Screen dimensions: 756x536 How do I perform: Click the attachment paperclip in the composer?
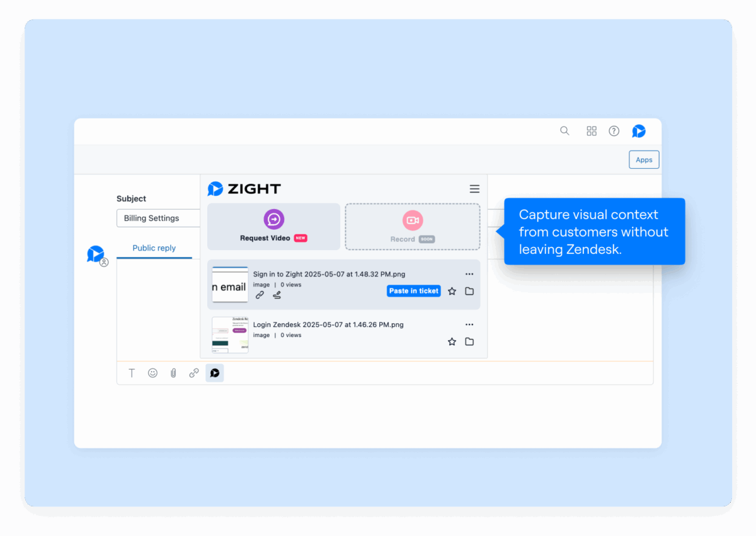pos(173,372)
